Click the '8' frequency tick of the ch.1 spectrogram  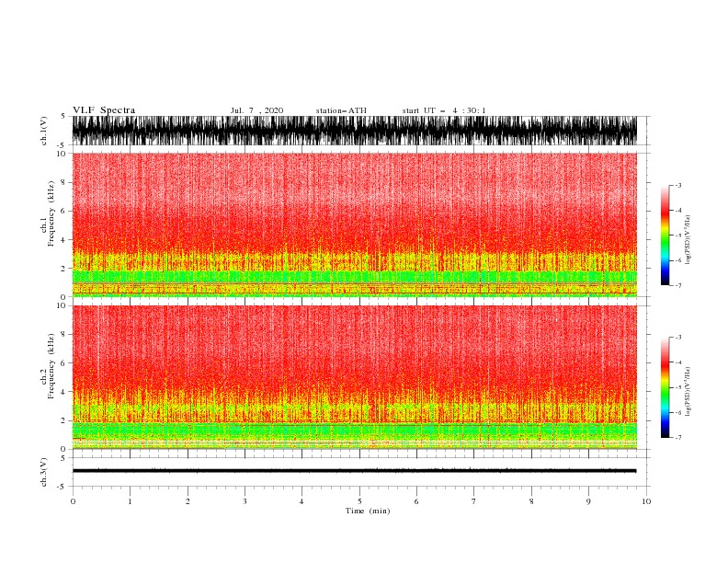63,182
